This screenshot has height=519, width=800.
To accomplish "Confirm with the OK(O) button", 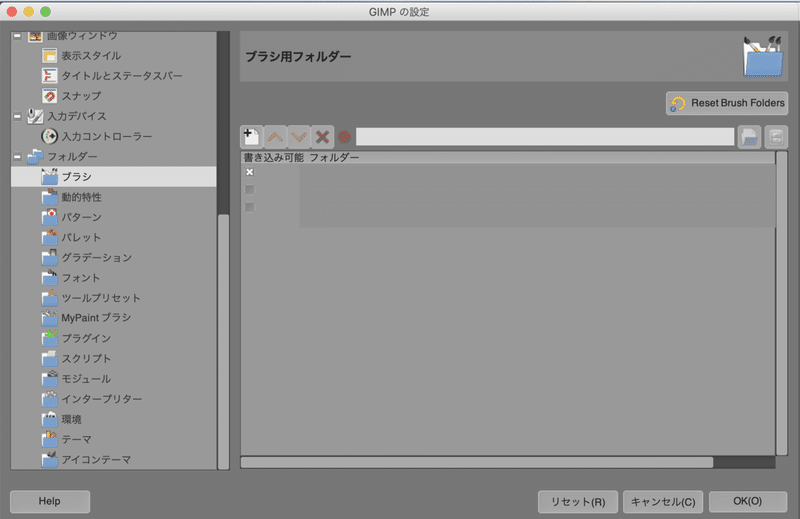I will pyautogui.click(x=747, y=502).
